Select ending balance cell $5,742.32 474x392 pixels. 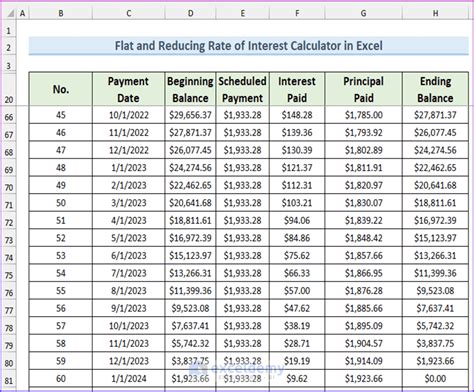[x=435, y=326]
